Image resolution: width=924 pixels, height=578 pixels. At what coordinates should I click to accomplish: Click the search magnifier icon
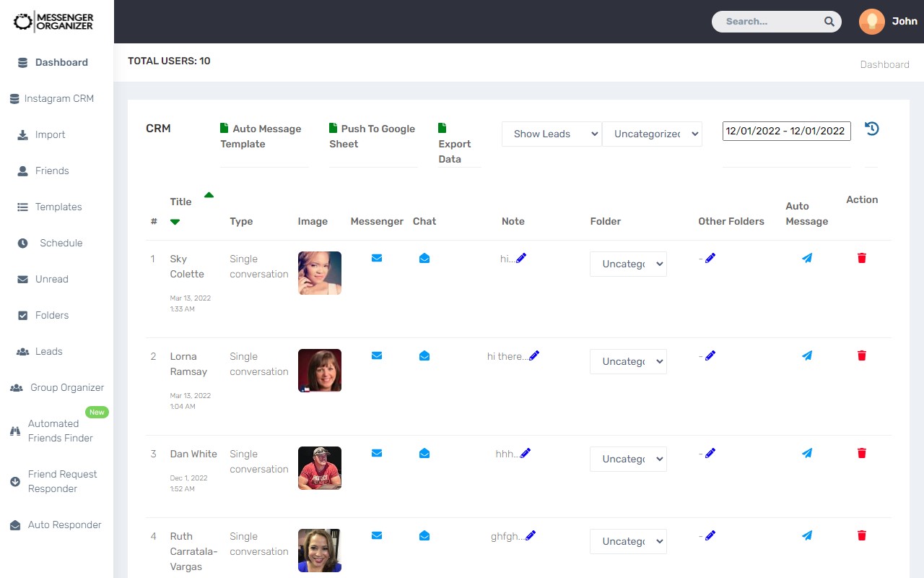pos(828,22)
